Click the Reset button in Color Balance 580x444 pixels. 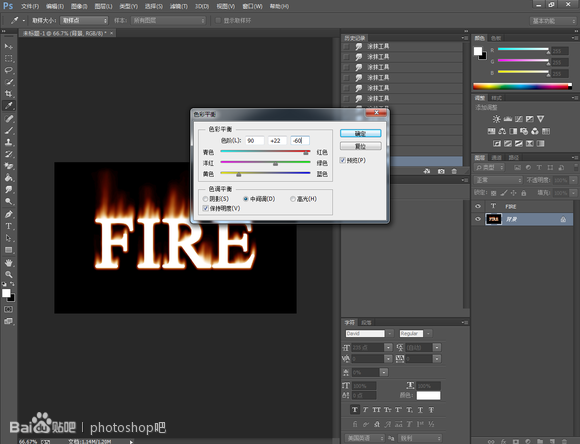[360, 146]
